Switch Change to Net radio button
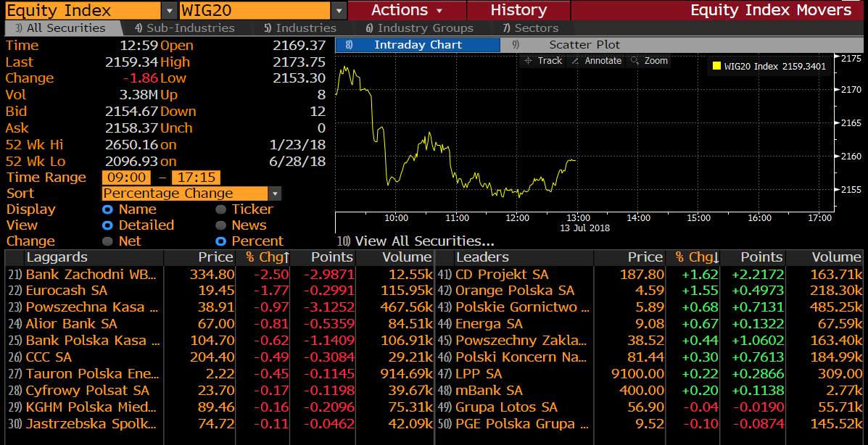The width and height of the screenshot is (868, 445). pyautogui.click(x=107, y=241)
